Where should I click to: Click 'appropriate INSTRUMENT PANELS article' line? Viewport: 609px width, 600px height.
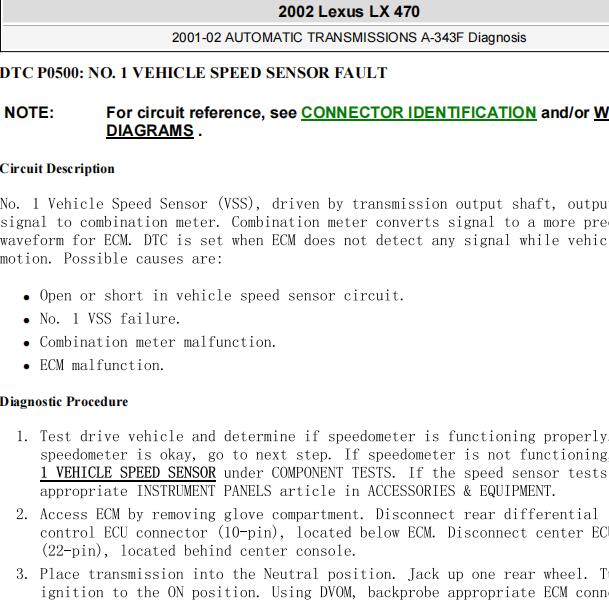298,491
